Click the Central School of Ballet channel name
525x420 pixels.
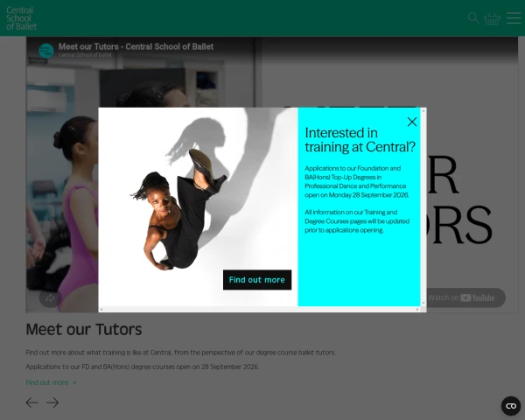[x=85, y=55]
